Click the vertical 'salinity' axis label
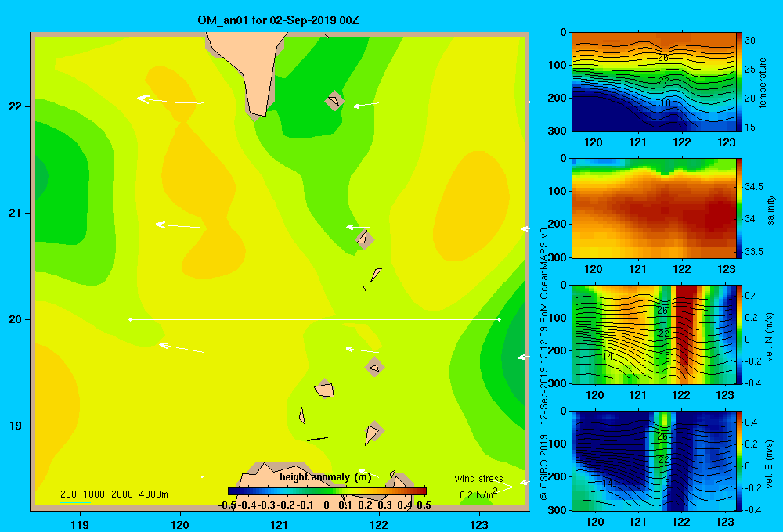Image resolution: width=783 pixels, height=532 pixels. coord(770,210)
